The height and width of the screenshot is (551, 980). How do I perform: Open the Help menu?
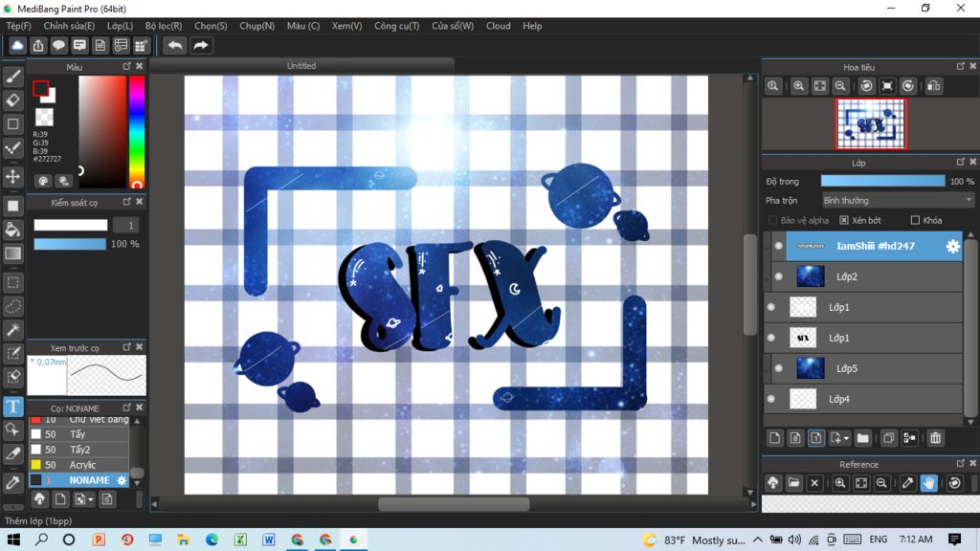532,26
